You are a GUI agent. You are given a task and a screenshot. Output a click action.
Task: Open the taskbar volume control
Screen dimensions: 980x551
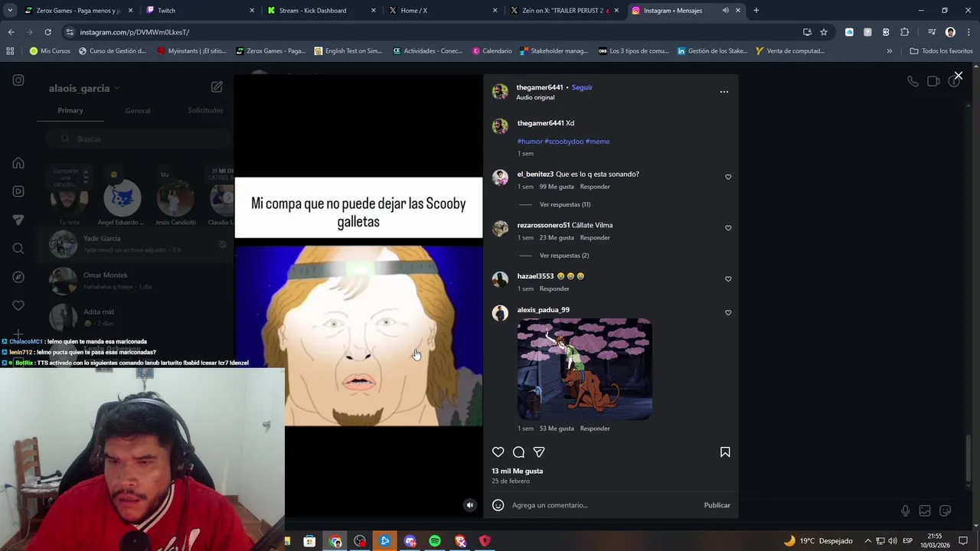click(892, 541)
